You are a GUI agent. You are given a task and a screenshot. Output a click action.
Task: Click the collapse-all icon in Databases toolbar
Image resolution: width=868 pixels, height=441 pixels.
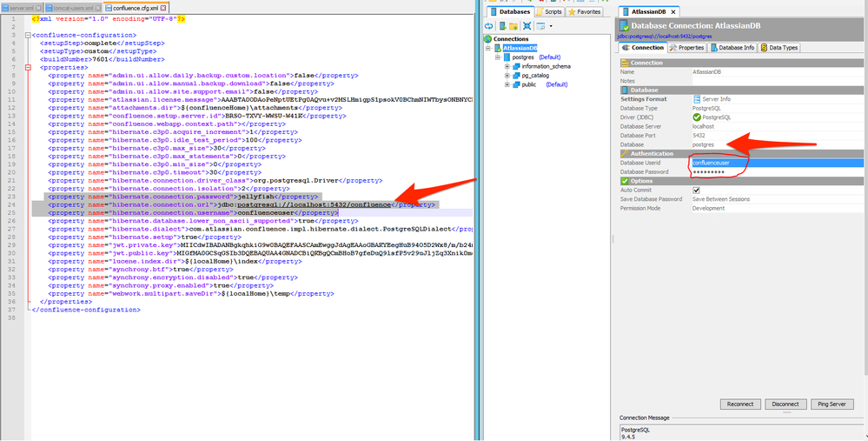click(527, 26)
